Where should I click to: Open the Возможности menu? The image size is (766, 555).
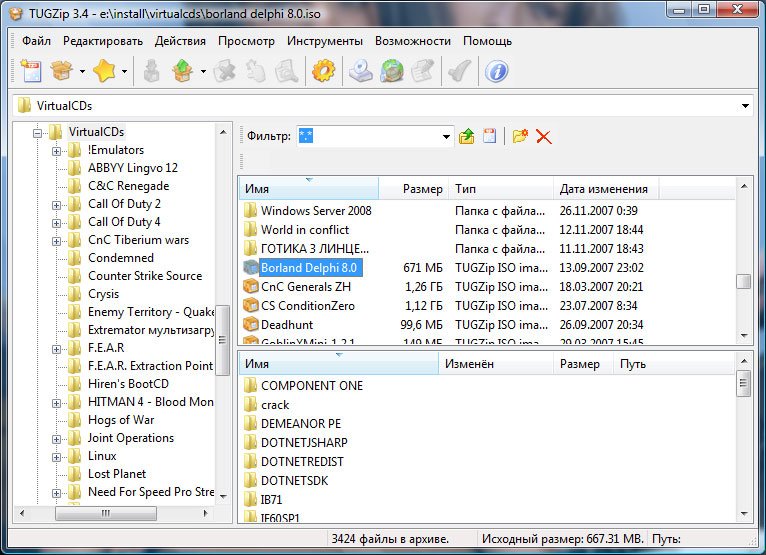(x=413, y=41)
